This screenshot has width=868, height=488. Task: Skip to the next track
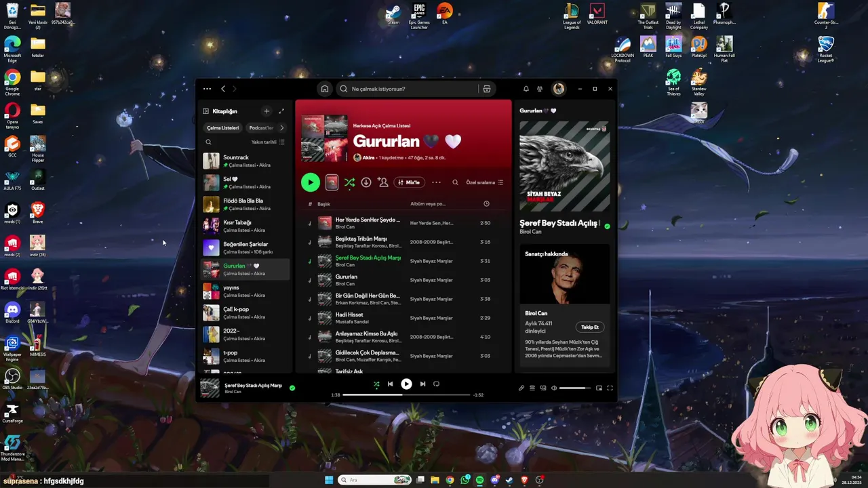click(422, 384)
